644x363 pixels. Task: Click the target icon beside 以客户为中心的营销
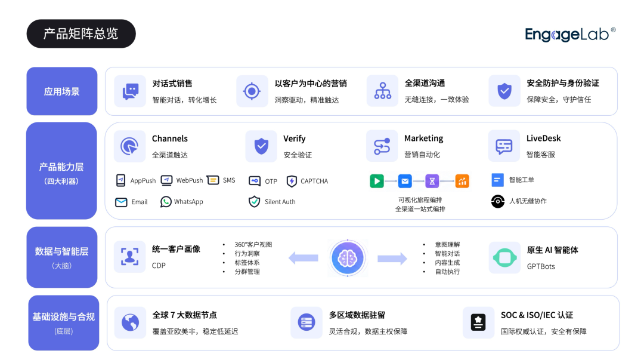click(252, 91)
